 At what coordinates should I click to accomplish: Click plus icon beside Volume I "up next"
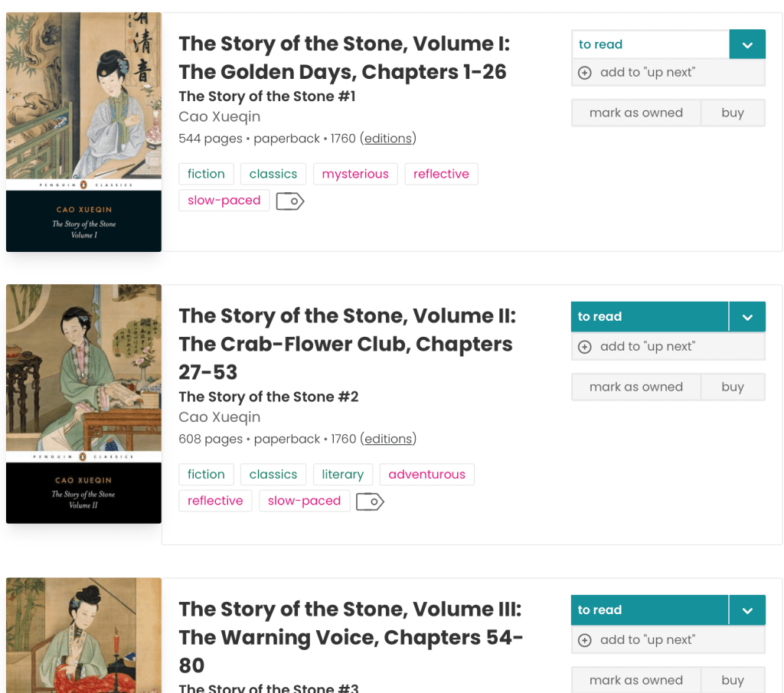pyautogui.click(x=585, y=73)
